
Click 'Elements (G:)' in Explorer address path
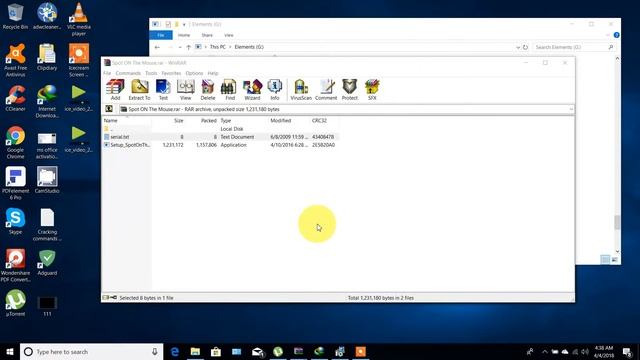(249, 47)
